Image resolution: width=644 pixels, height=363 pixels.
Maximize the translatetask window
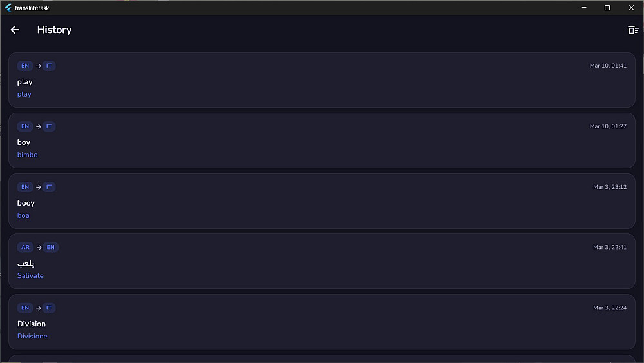point(607,8)
